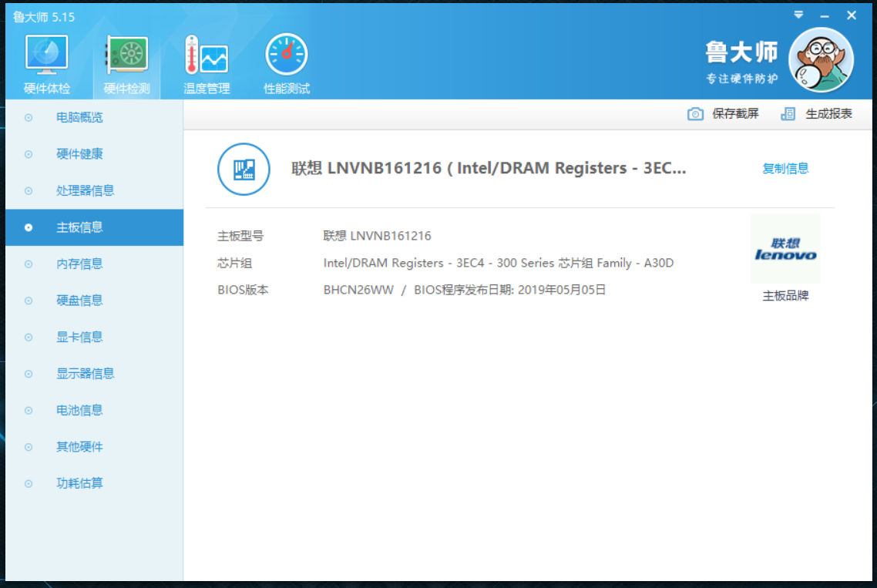This screenshot has height=588, width=877.
Task: Click 复制信息 to copy info
Action: coord(785,169)
